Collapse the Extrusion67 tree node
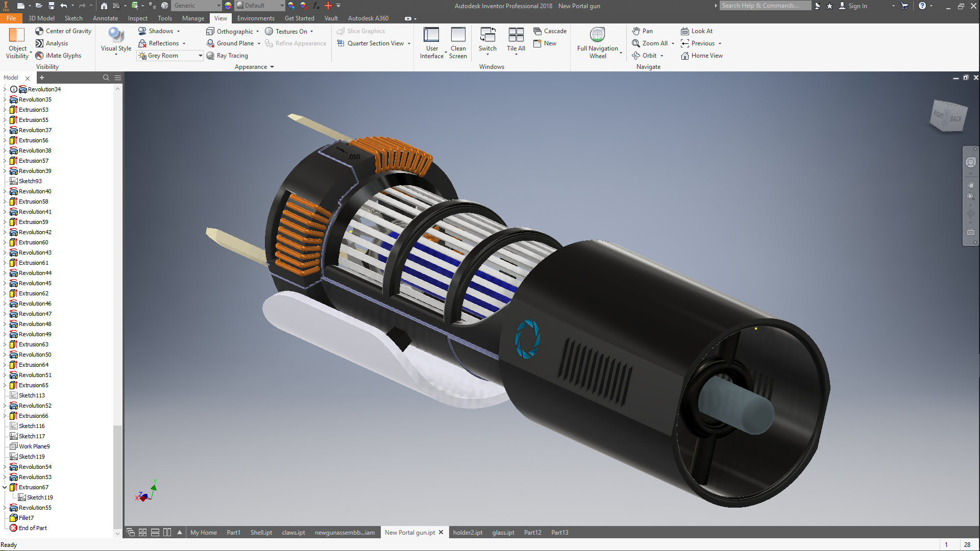The height and width of the screenshot is (551, 980). (5, 487)
